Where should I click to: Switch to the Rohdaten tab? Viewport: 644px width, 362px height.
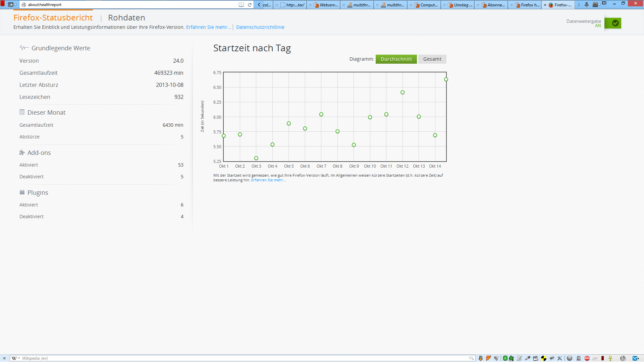coord(126,18)
